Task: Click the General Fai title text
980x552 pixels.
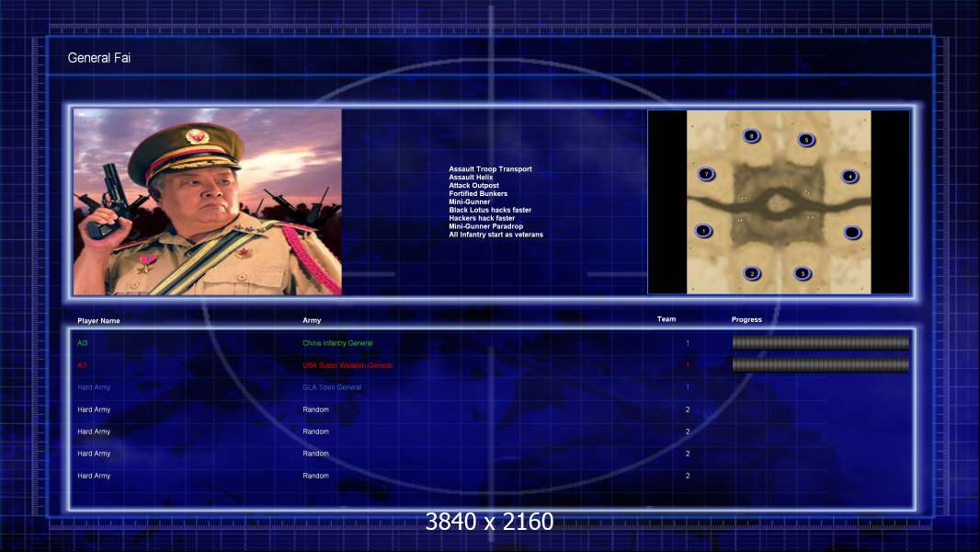Action: coord(98,58)
